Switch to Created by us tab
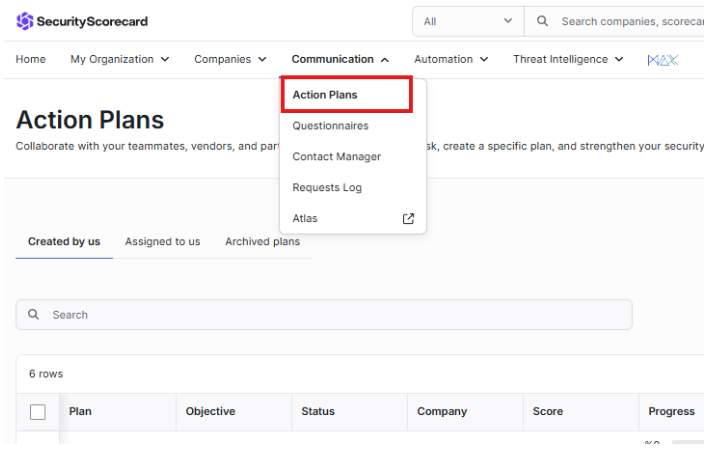The image size is (727, 452). tap(64, 242)
